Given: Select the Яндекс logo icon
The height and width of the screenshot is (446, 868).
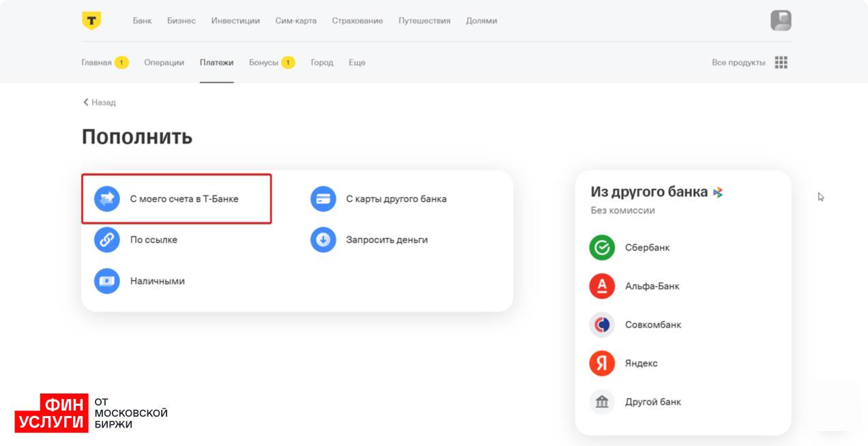Looking at the screenshot, I should 602,363.
